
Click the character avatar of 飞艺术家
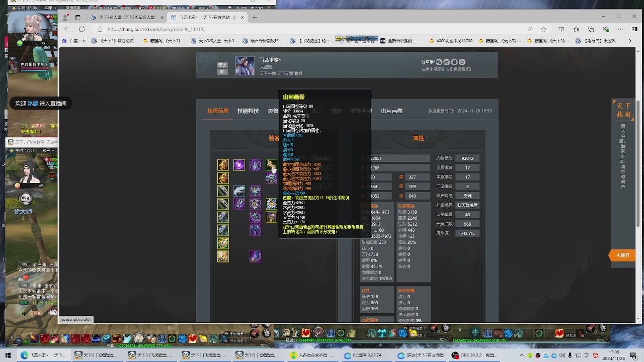click(x=245, y=66)
